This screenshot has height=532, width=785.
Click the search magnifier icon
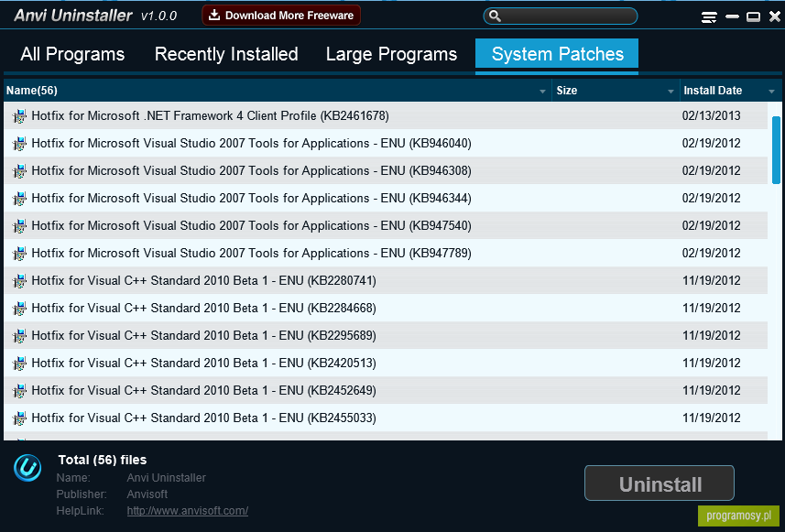tap(495, 16)
